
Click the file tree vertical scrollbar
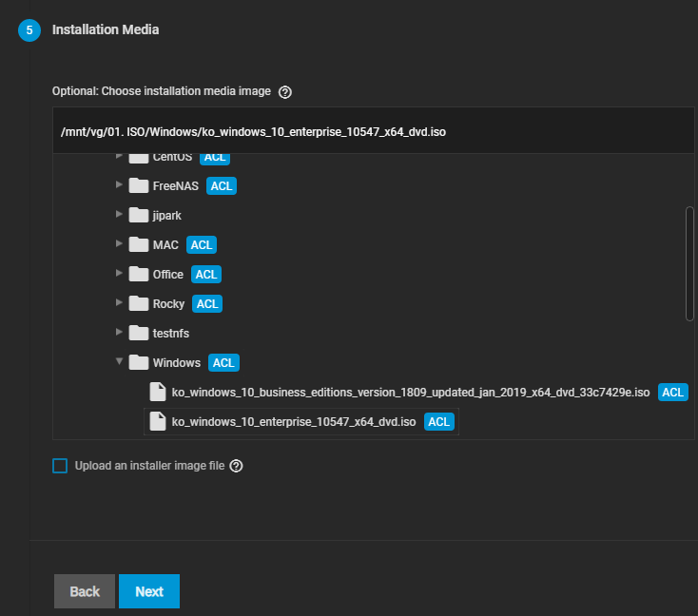tap(689, 263)
